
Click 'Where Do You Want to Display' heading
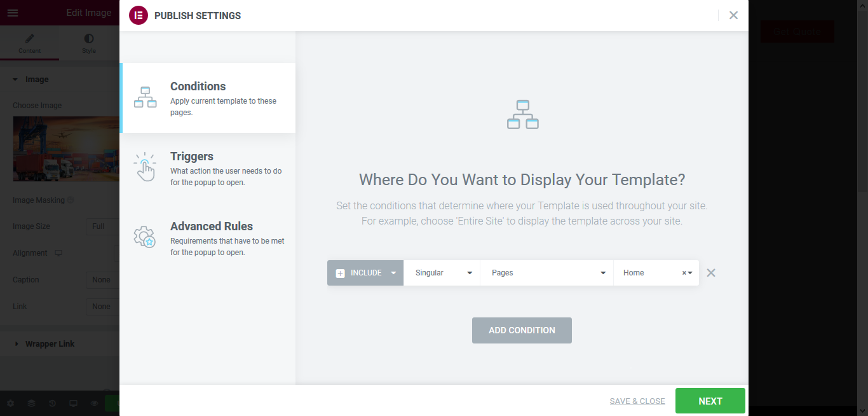click(x=522, y=179)
